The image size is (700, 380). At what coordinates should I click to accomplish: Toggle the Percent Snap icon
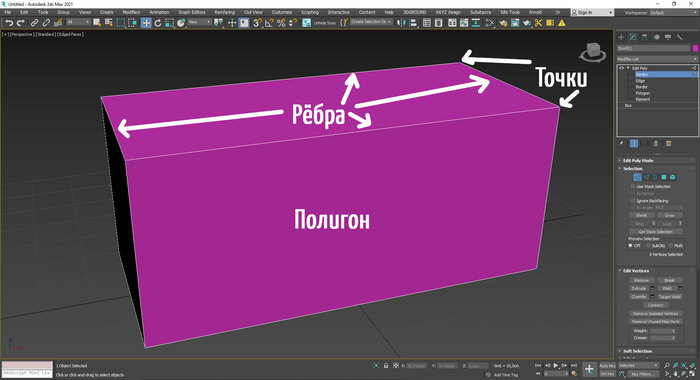point(281,23)
